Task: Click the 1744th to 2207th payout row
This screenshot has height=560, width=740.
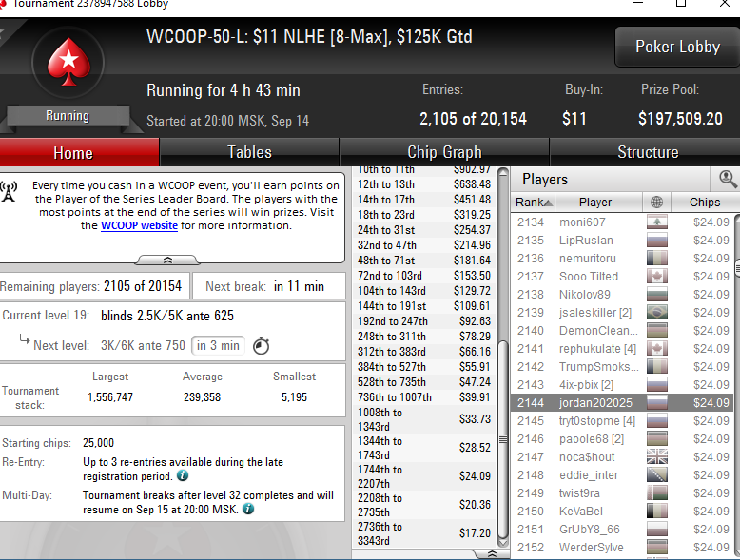Action: click(x=424, y=476)
